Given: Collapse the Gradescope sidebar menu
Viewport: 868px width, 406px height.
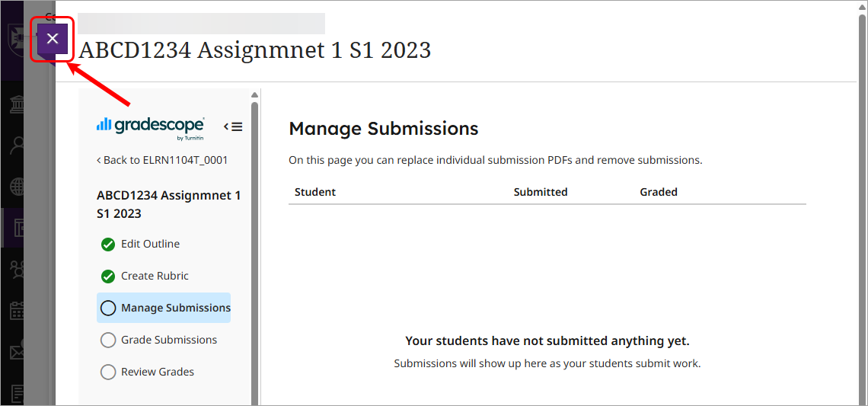Looking at the screenshot, I should pos(233,126).
